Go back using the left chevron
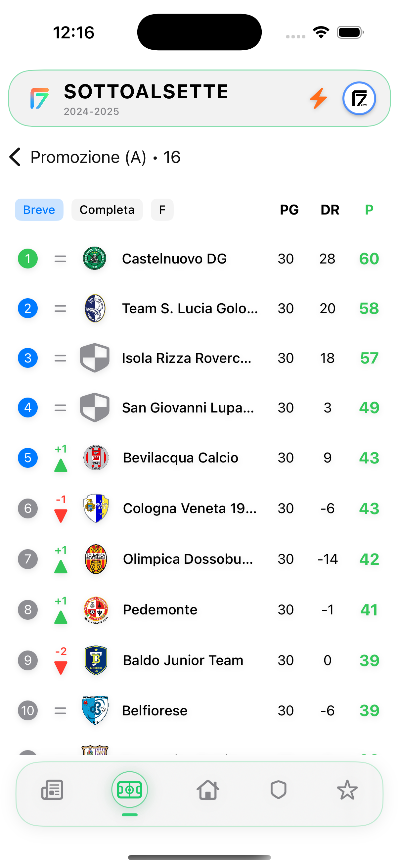The image size is (399, 868). tap(15, 157)
